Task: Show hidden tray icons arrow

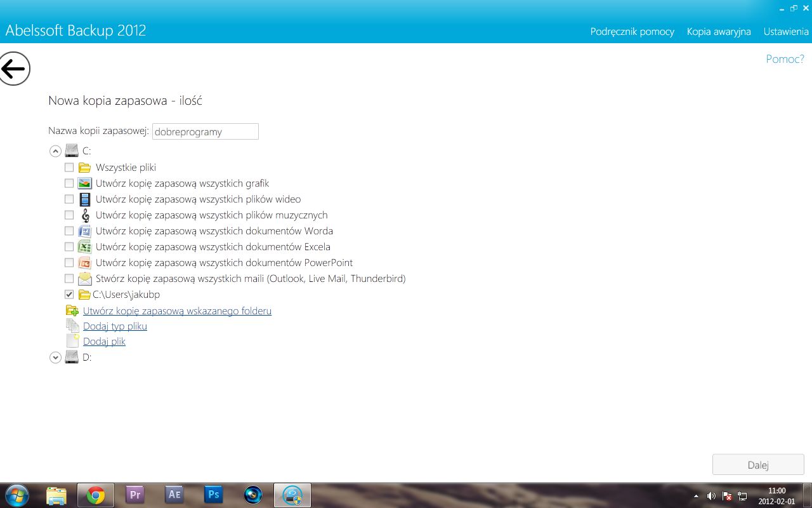Action: click(696, 496)
